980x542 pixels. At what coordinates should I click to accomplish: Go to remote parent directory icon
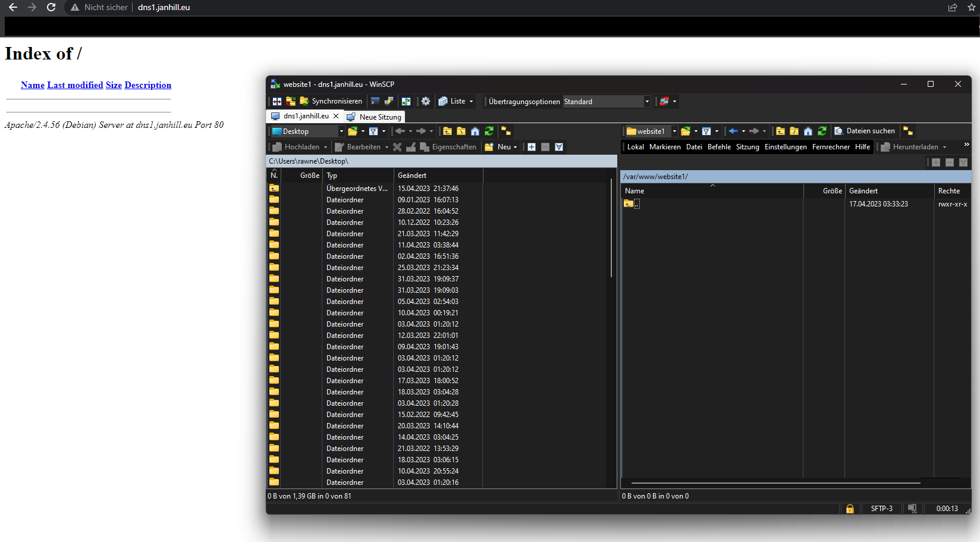(x=780, y=131)
